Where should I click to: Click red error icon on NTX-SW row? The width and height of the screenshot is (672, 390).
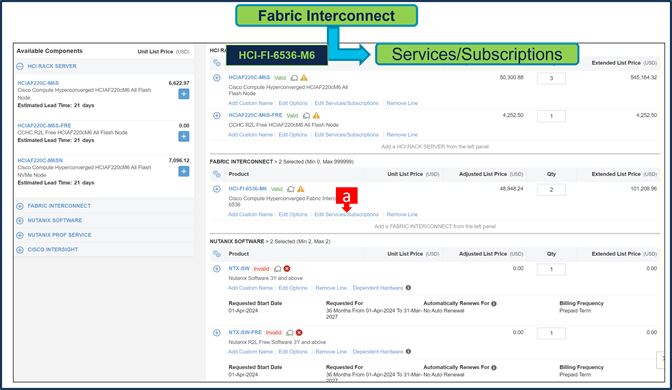pos(287,269)
